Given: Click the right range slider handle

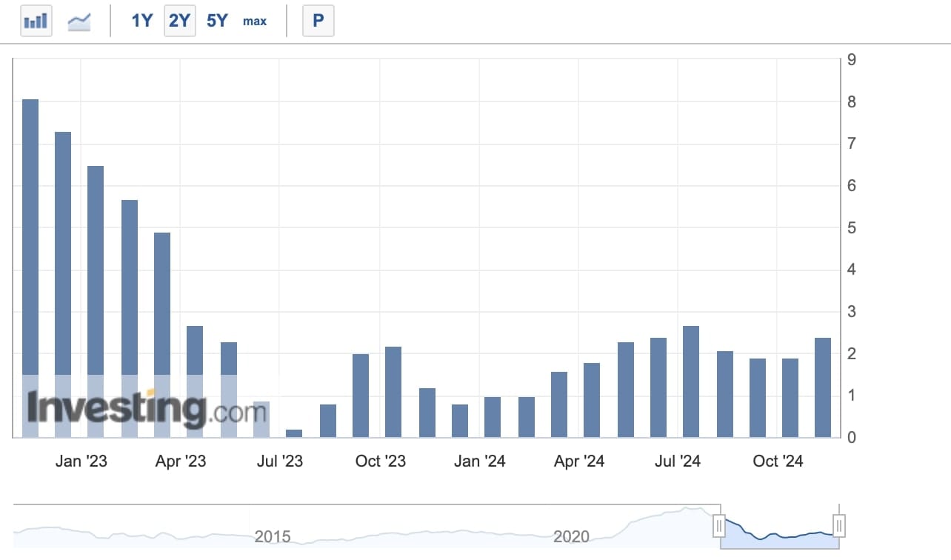Looking at the screenshot, I should [839, 526].
